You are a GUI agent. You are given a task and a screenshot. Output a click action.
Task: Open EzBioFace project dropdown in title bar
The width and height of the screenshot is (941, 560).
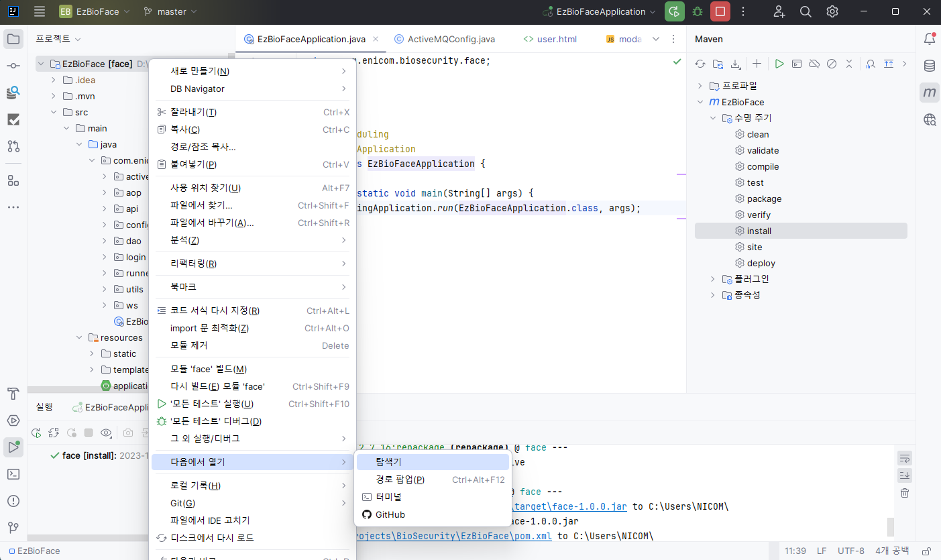tap(93, 11)
